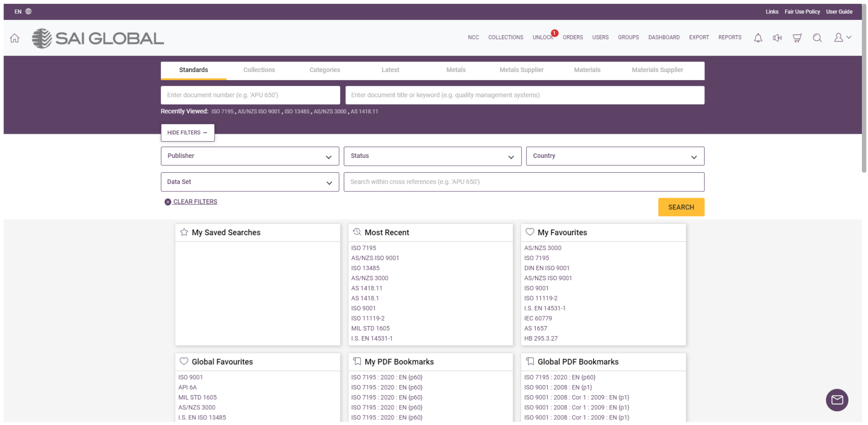The width and height of the screenshot is (868, 425).
Task: Switch to the Metals tab
Action: (456, 70)
